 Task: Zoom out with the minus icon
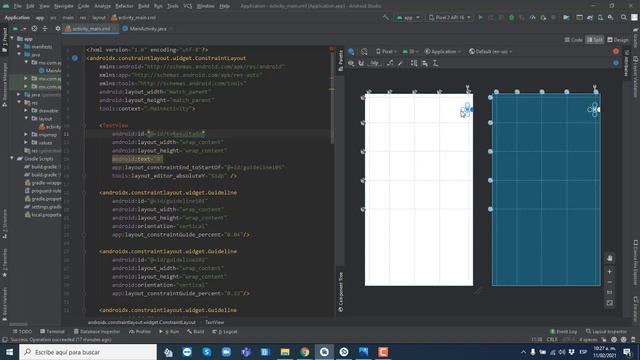[609, 282]
